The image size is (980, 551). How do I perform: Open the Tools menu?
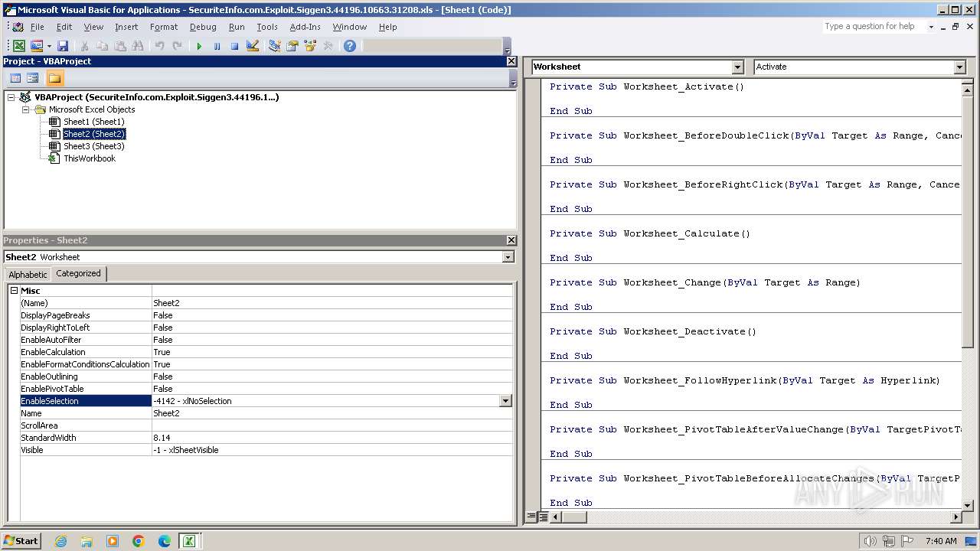click(x=267, y=27)
